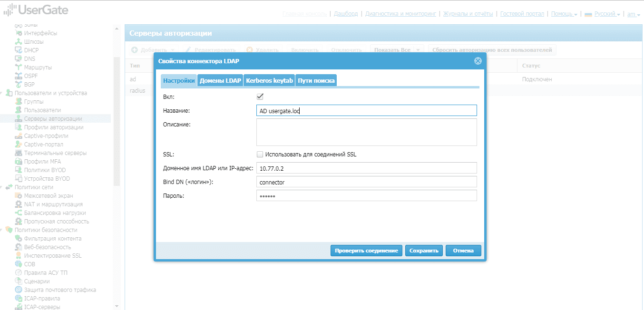644x310 pixels.
Task: Open the Дашборд link in top menu
Action: click(346, 14)
